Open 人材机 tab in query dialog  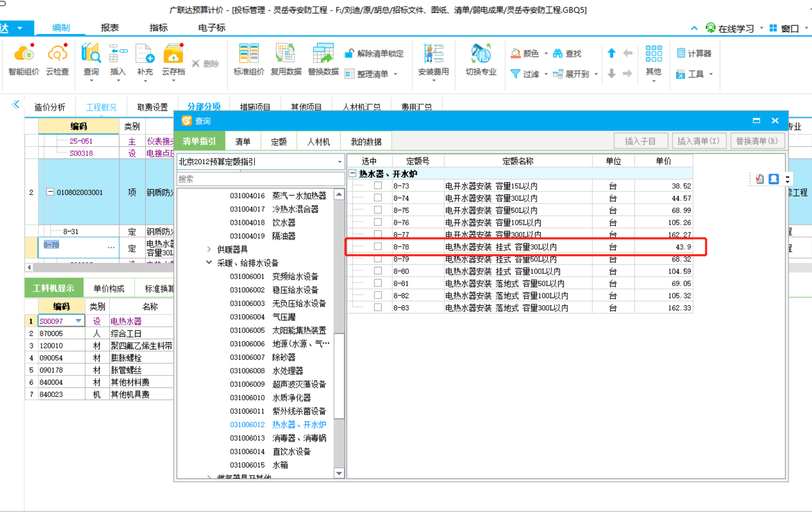[318, 142]
